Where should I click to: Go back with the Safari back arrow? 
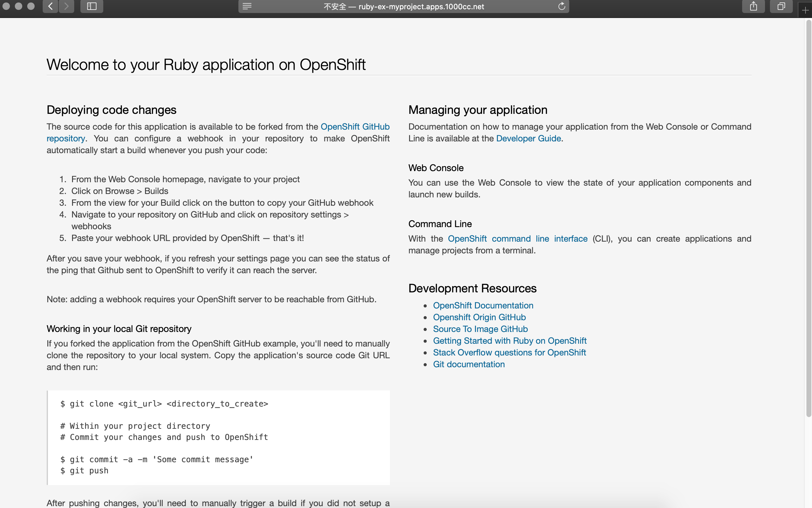coord(50,6)
